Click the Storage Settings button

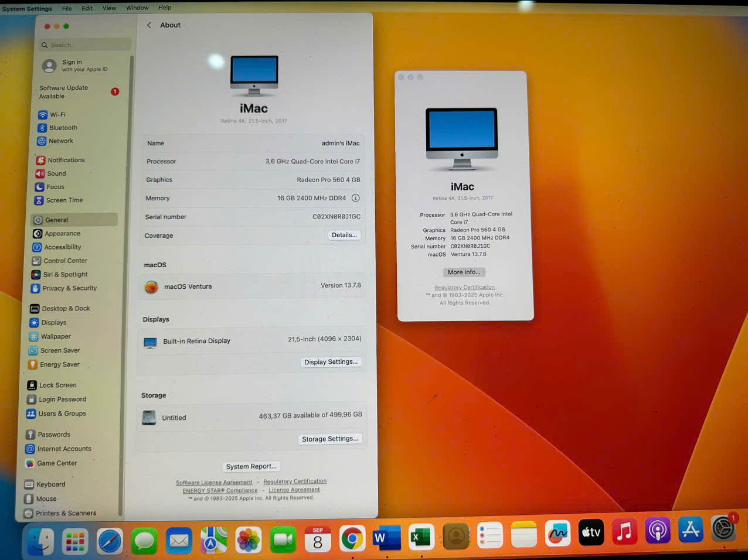(329, 439)
